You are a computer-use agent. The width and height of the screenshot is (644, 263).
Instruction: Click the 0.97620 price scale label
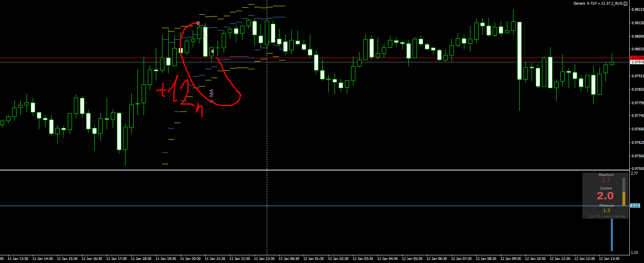pos(637,143)
